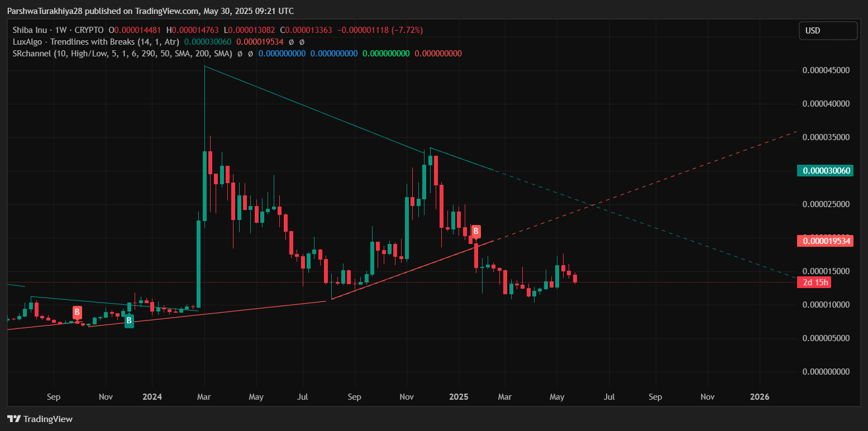868x431 pixels.
Task: Click the 2026 label on time axis
Action: [x=760, y=397]
